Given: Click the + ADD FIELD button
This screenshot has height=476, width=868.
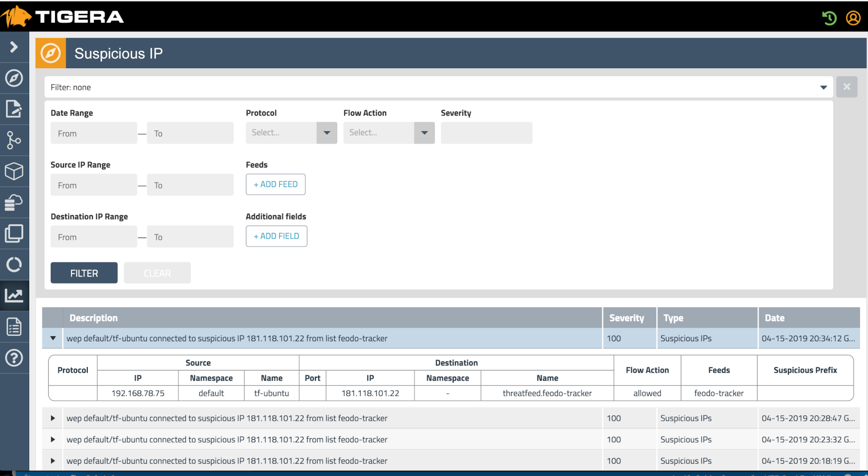Looking at the screenshot, I should point(276,236).
